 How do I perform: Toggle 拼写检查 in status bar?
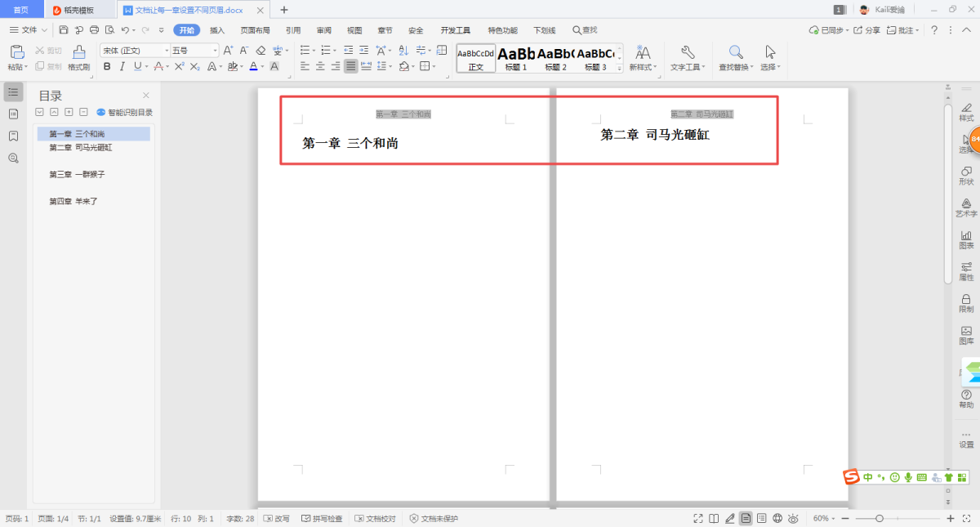(323, 519)
